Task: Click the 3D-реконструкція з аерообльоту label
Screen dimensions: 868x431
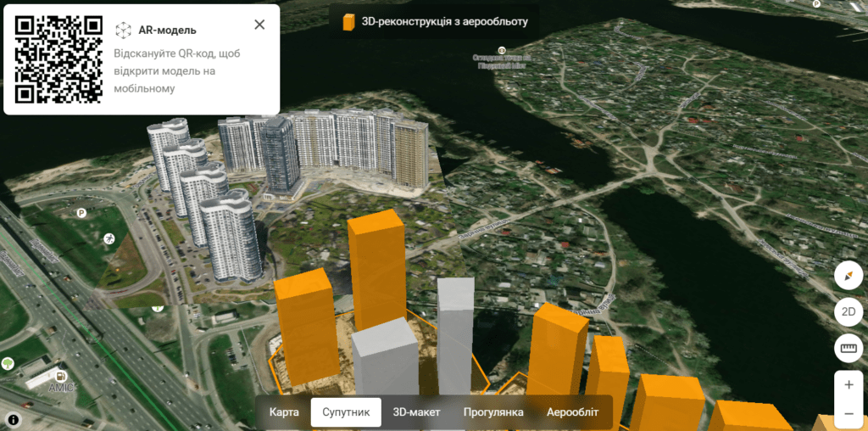Action: [x=446, y=22]
